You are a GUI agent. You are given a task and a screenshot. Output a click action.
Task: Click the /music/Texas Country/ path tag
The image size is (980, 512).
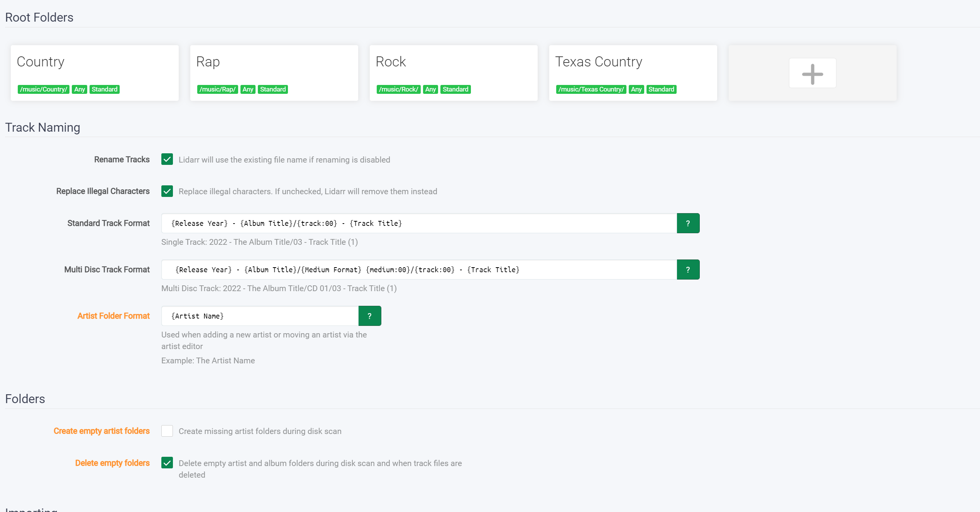point(591,89)
